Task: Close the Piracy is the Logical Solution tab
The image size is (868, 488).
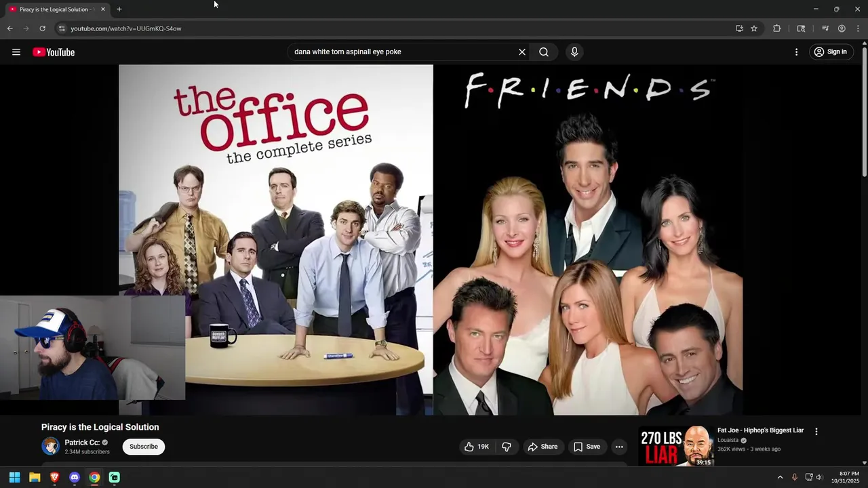Action: click(x=103, y=9)
